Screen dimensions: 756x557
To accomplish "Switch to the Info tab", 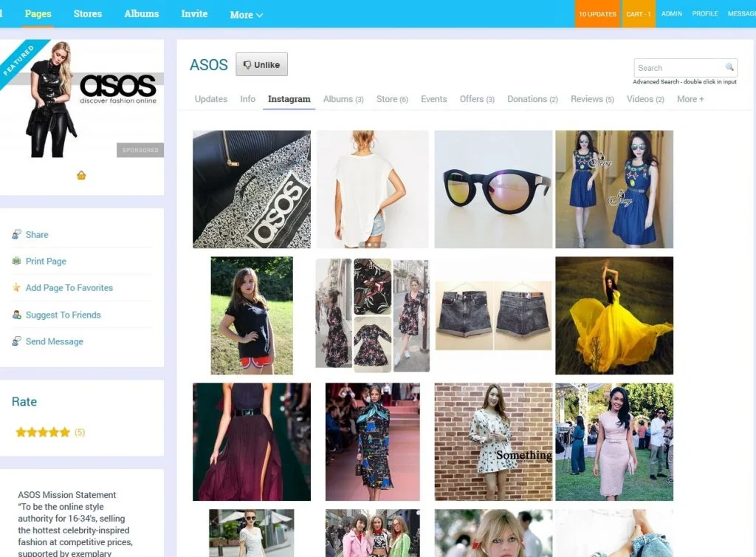I will [248, 99].
